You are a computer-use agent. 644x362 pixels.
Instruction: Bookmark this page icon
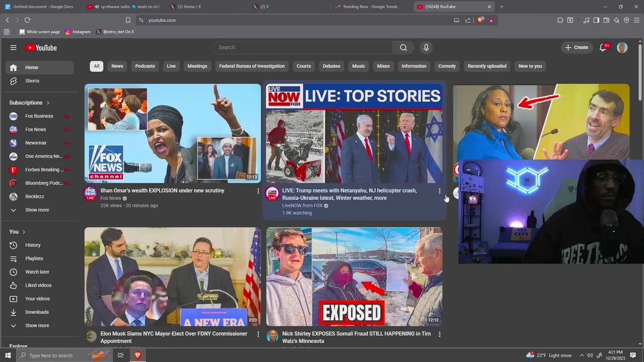[x=128, y=20]
